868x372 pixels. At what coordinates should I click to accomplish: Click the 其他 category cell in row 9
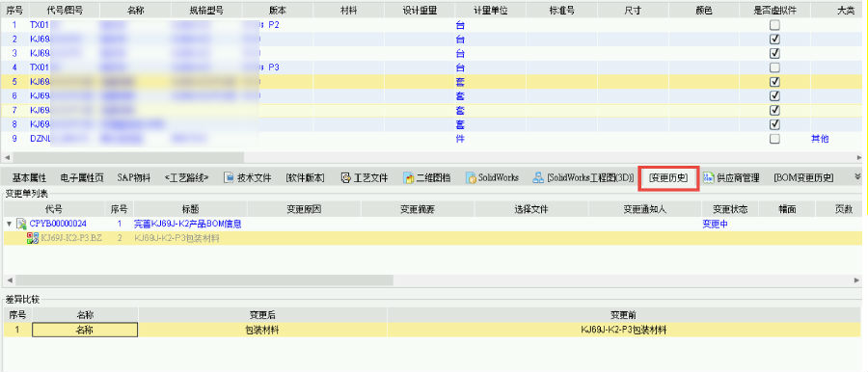pos(820,139)
